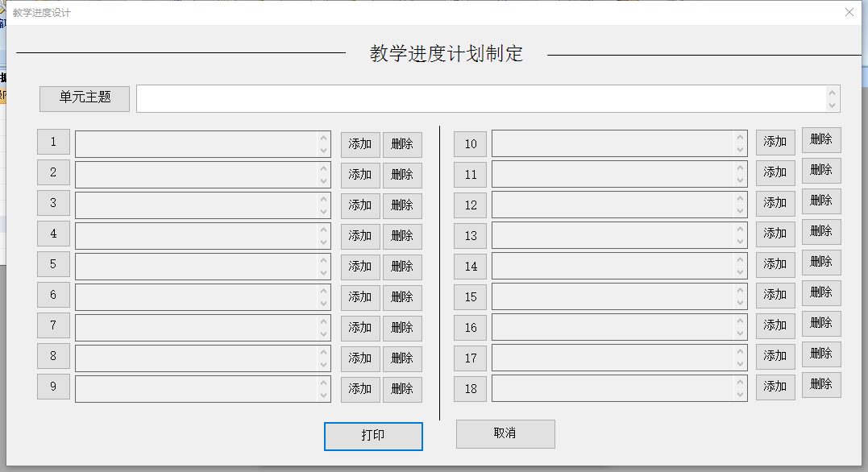
Task: Click 添加 button for row 10
Action: click(775, 143)
